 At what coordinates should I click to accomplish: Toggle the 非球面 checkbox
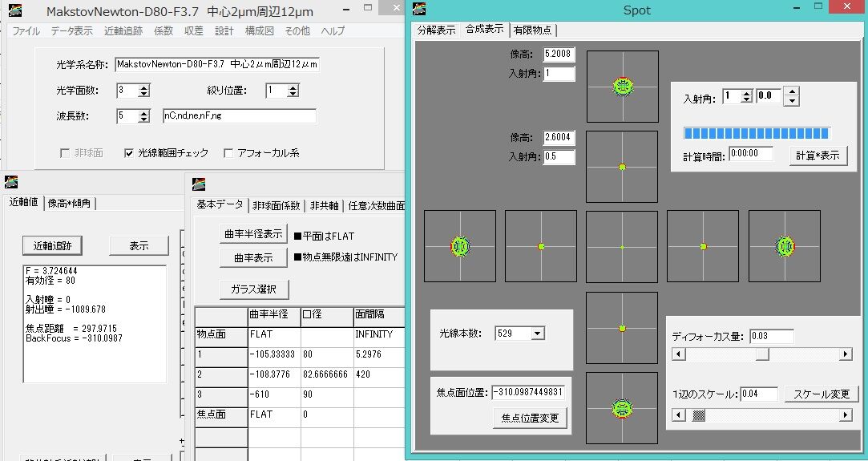pyautogui.click(x=65, y=153)
